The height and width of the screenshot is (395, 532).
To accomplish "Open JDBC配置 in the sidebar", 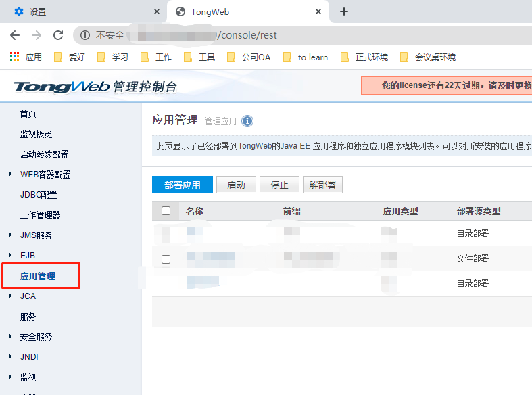I will [39, 195].
